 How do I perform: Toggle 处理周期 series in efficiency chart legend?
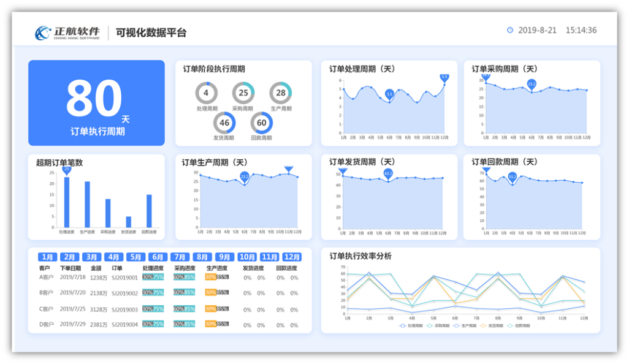407,326
